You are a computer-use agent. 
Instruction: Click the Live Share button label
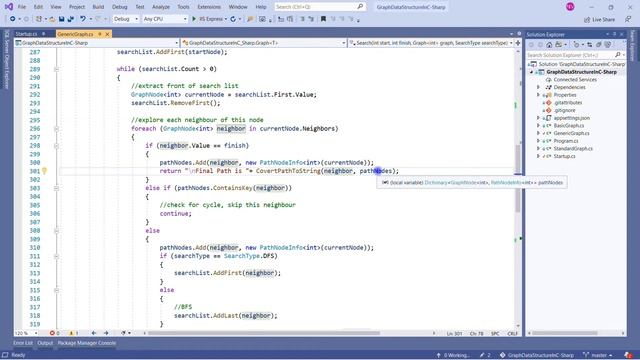(x=603, y=19)
